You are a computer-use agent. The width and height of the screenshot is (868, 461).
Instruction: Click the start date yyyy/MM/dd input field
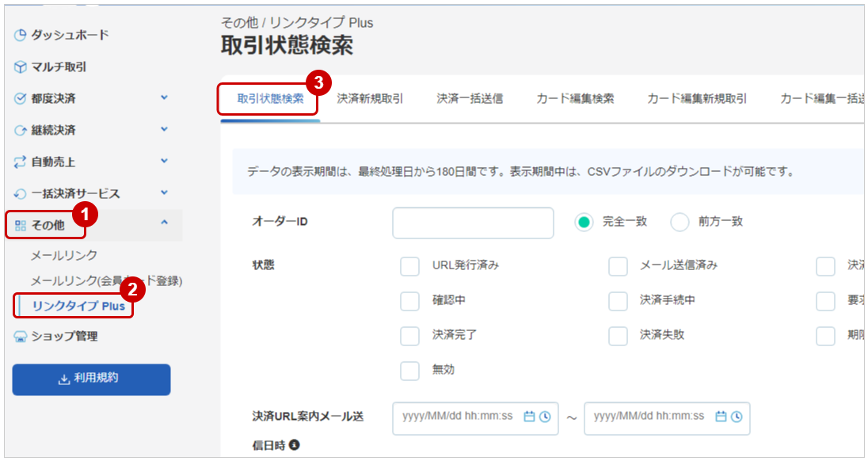tap(475, 418)
